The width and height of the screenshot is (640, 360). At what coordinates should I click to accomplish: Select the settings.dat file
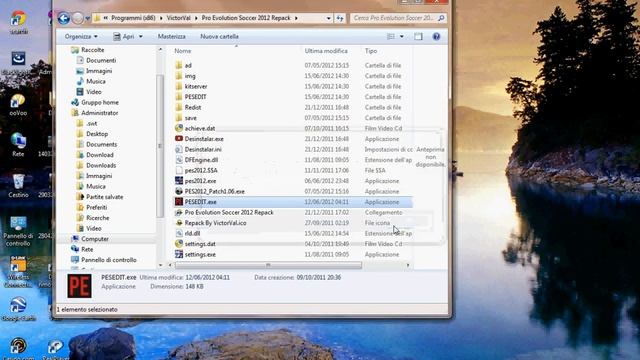pos(200,244)
